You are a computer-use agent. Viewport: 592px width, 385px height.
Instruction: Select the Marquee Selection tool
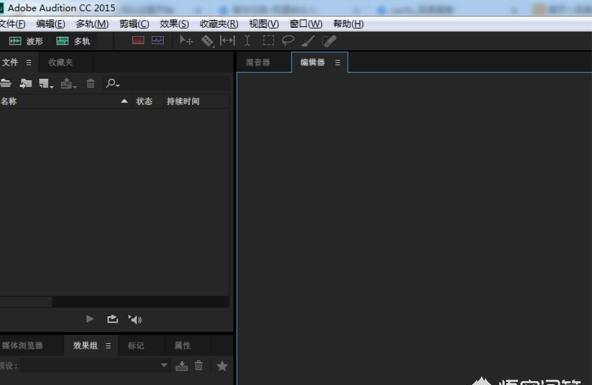(x=268, y=40)
